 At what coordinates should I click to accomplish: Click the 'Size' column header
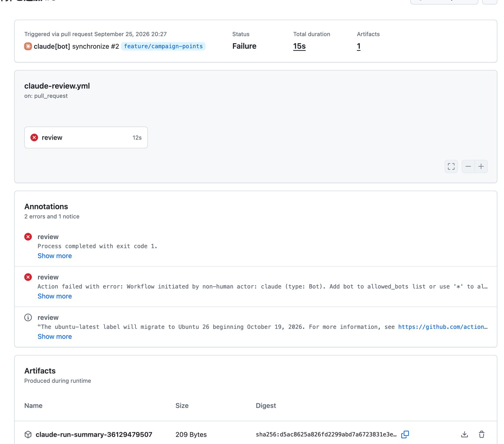pyautogui.click(x=182, y=406)
